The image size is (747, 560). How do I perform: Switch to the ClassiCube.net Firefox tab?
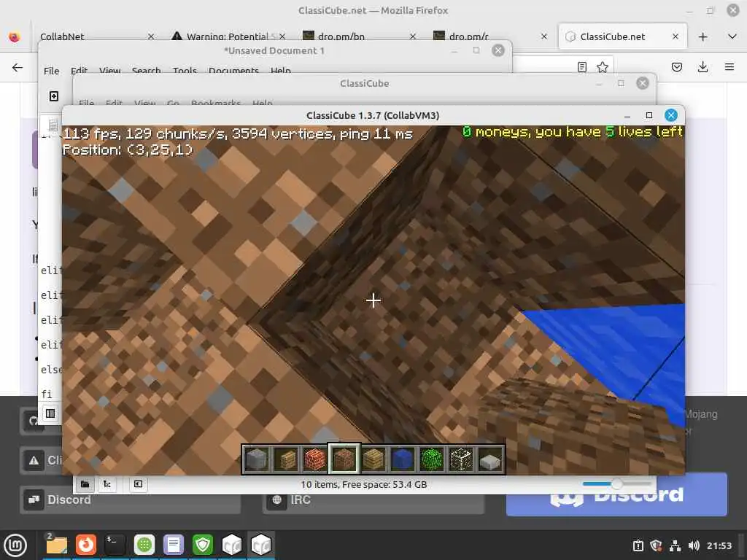(x=614, y=36)
